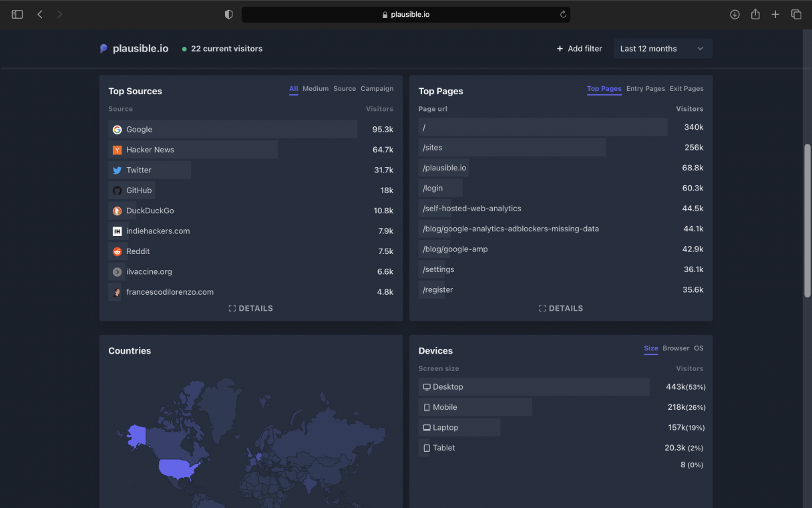This screenshot has width=812, height=508.
Task: Click the page vertical scrollbar
Action: click(807, 221)
